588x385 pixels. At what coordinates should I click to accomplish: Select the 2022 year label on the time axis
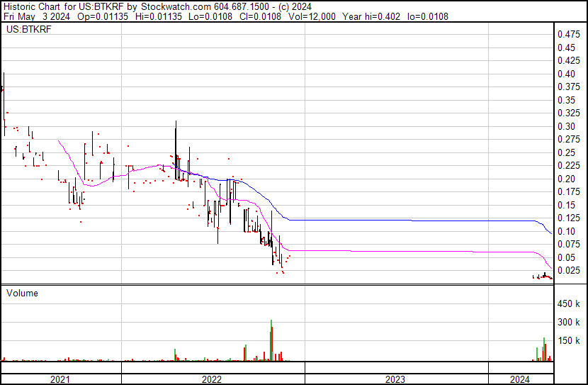[x=212, y=379]
